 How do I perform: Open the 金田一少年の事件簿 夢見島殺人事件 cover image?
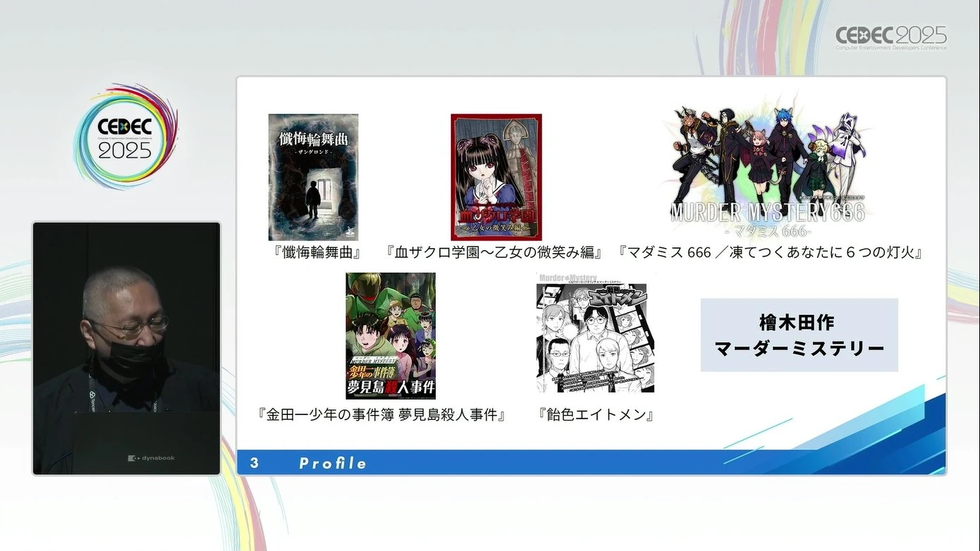(x=391, y=335)
